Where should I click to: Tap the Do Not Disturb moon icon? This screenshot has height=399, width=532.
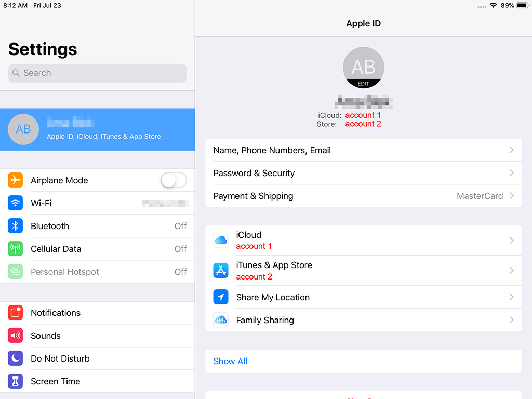coord(15,358)
